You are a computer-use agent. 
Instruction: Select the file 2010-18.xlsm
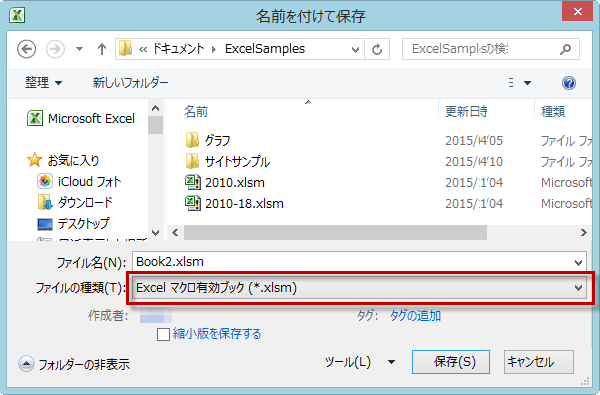pos(244,204)
